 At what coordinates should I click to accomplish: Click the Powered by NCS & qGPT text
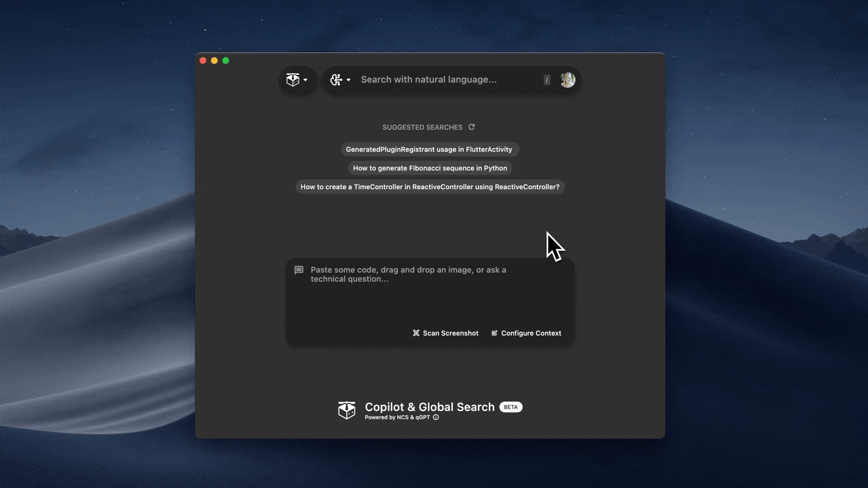tap(397, 418)
